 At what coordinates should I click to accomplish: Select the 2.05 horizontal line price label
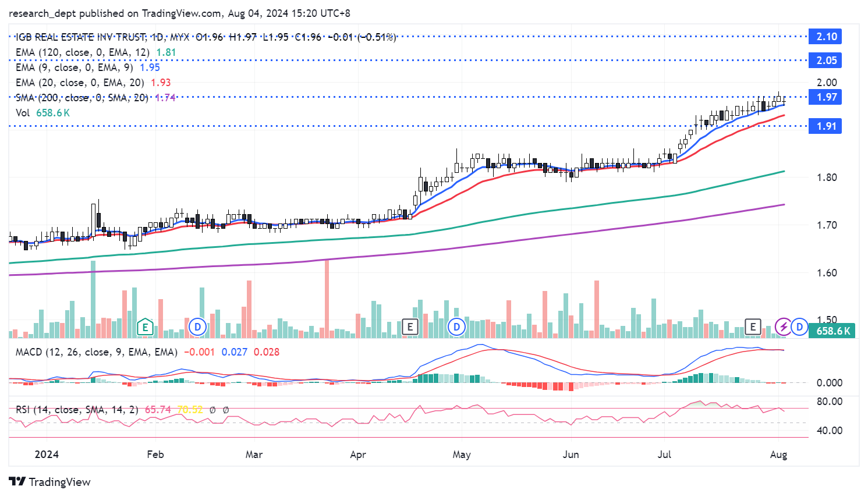tap(826, 61)
